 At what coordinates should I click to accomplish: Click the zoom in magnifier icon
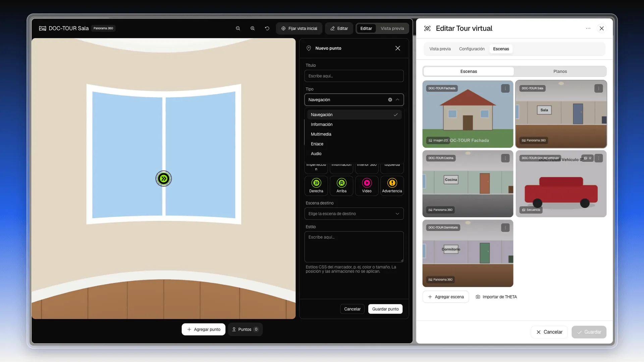pyautogui.click(x=253, y=28)
